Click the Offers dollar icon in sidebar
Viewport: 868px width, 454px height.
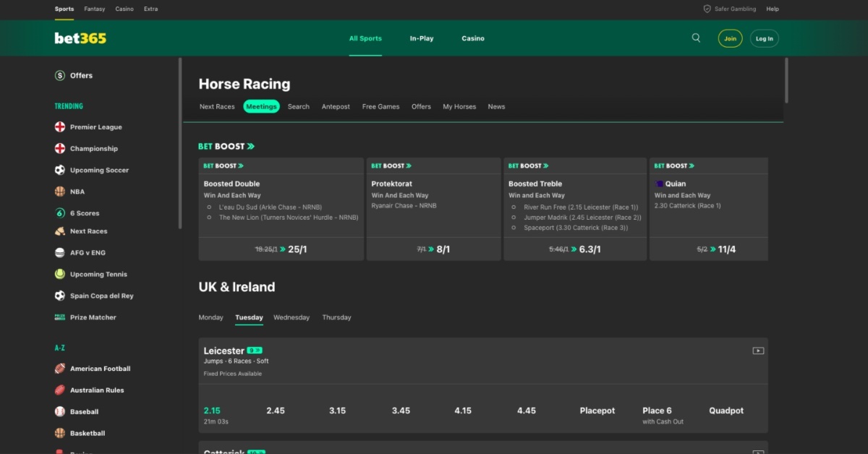point(59,75)
